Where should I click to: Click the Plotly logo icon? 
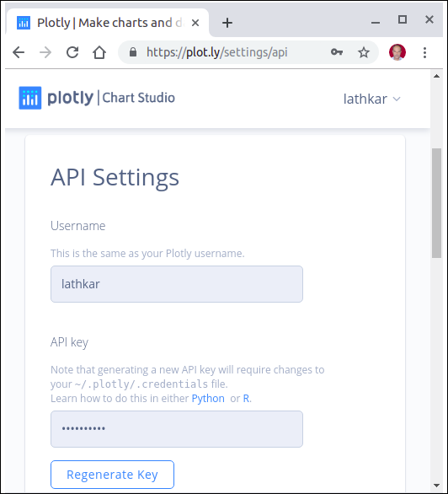point(29,98)
